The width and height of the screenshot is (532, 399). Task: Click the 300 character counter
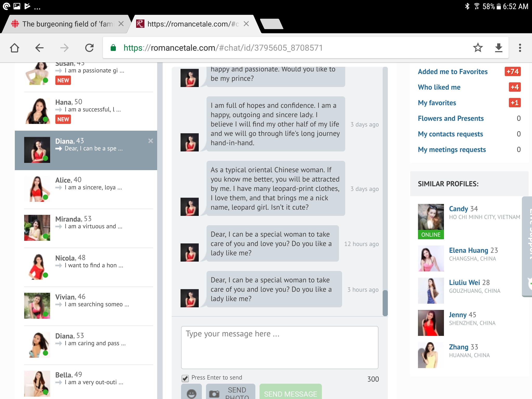[x=373, y=379]
